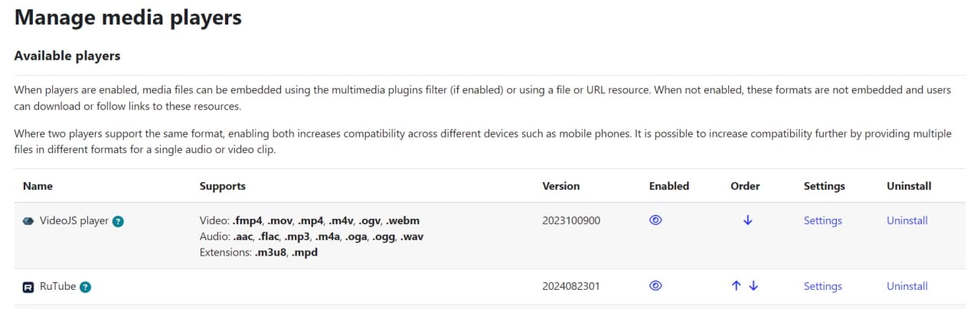Open help for VideoJS player
980x309 pixels.
[118, 221]
